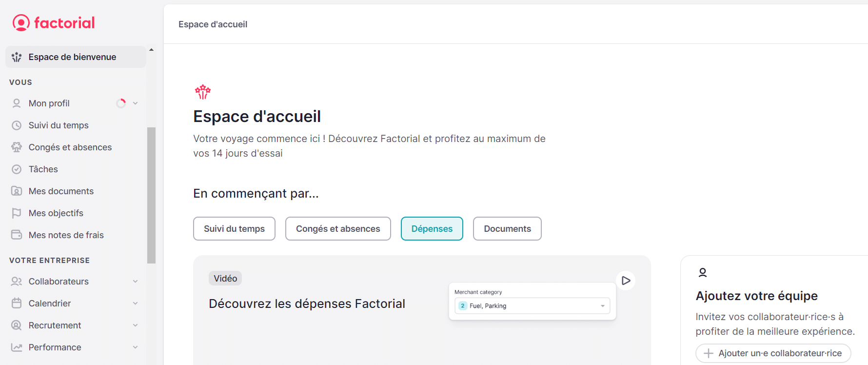Click the Mes documents folder icon

(17, 191)
